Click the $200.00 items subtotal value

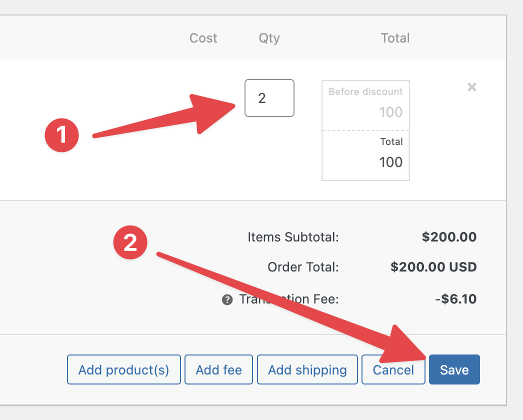(449, 237)
